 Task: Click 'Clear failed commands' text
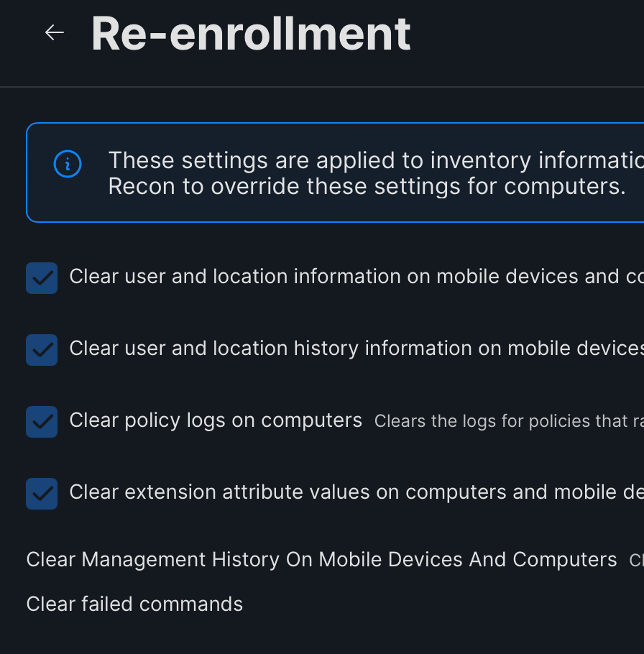point(134,604)
